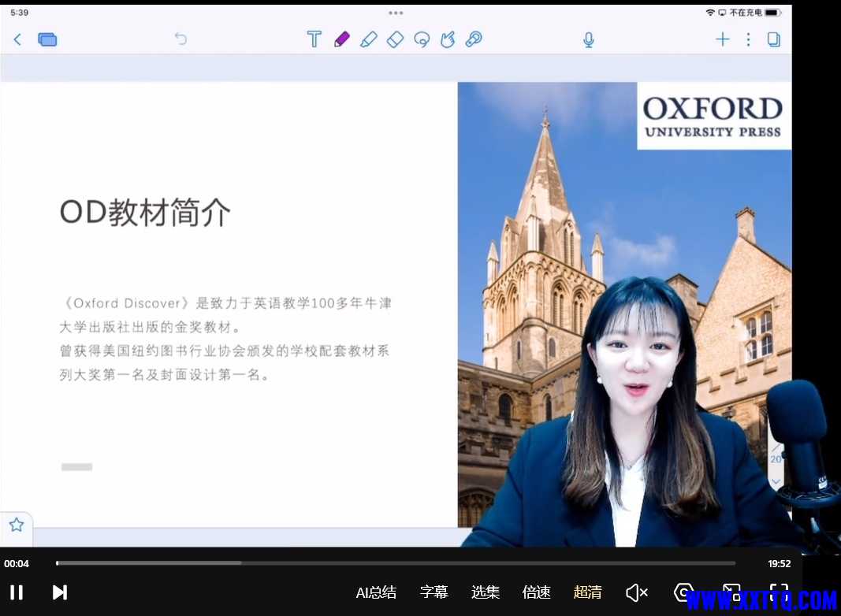The image size is (841, 616).
Task: Open 选集 episode list
Action: point(486,592)
